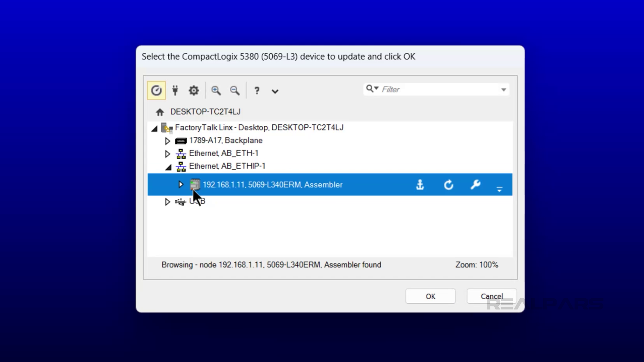Expand the 192.168.1.11 controller node
644x362 pixels.
[181, 184]
